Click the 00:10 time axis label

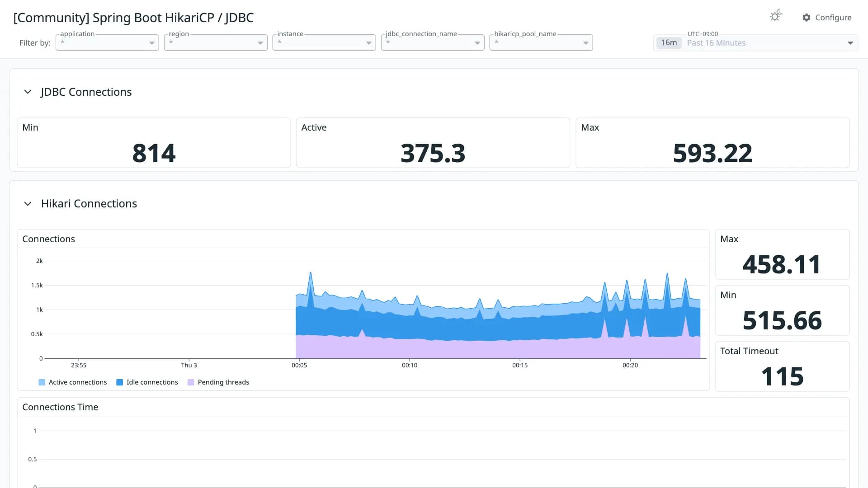(410, 365)
